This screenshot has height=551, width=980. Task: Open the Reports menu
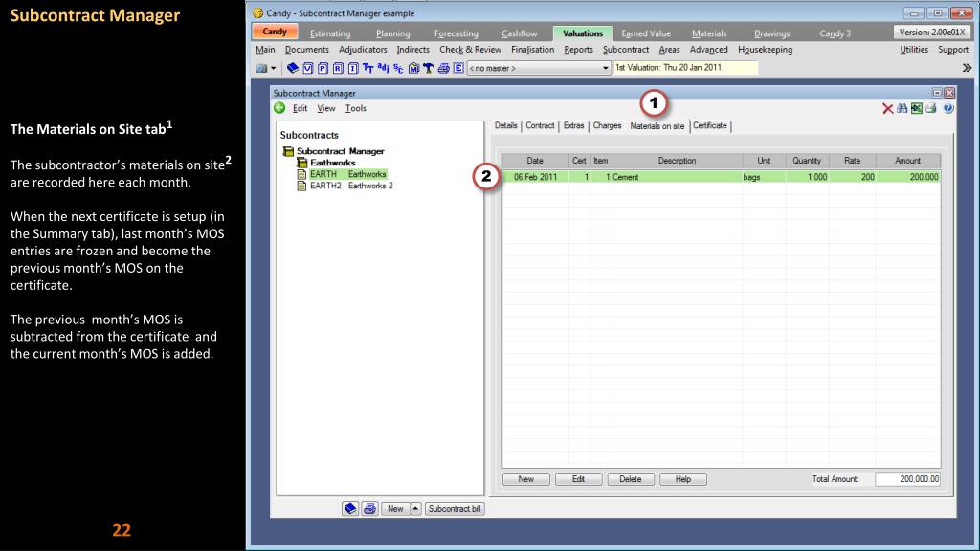(x=578, y=50)
